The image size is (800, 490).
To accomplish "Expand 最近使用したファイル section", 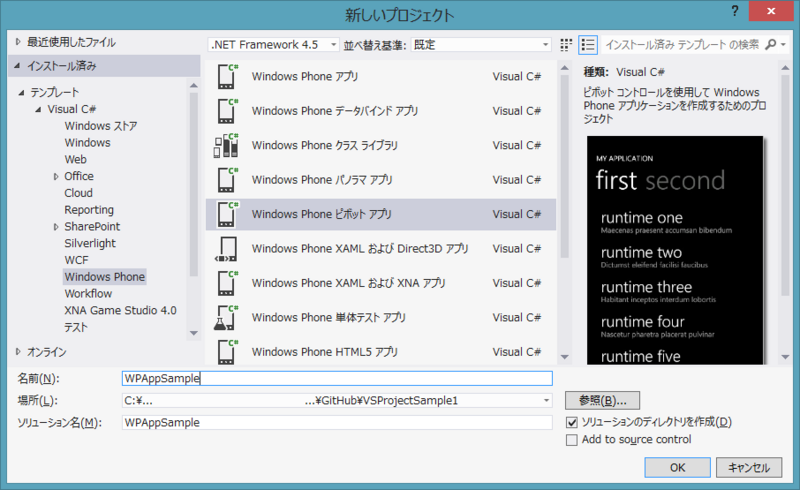I will 18,42.
